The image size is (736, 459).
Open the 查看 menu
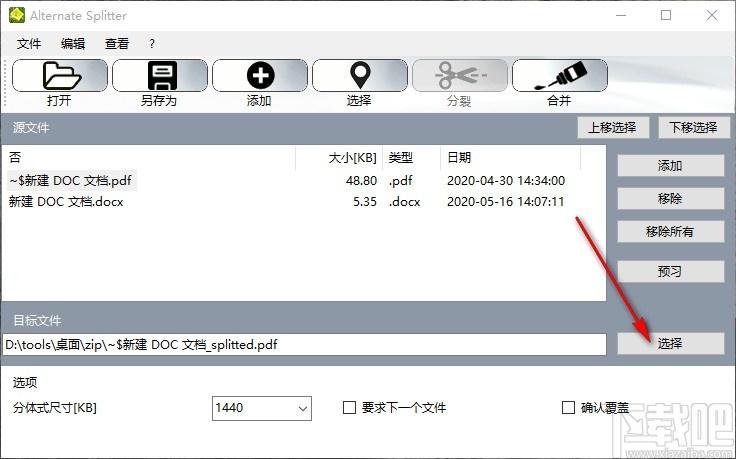tap(117, 44)
